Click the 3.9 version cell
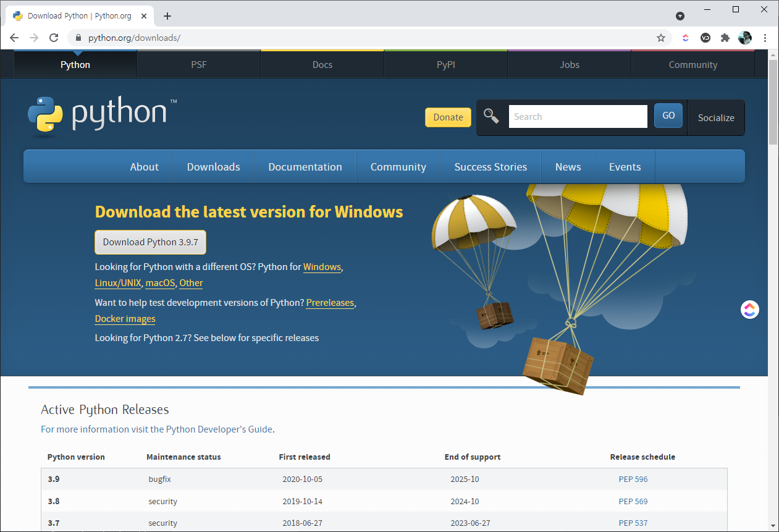This screenshot has height=532, width=779. click(x=54, y=479)
